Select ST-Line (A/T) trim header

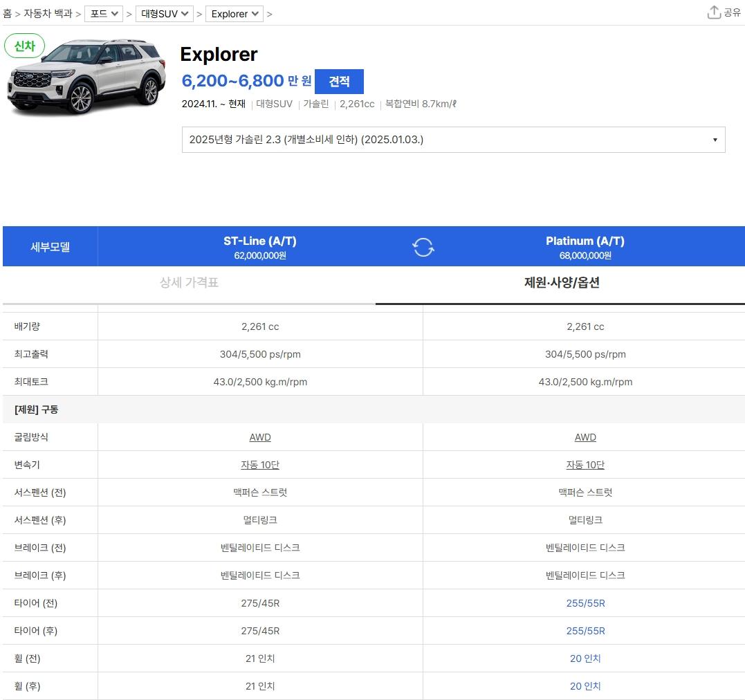260,247
